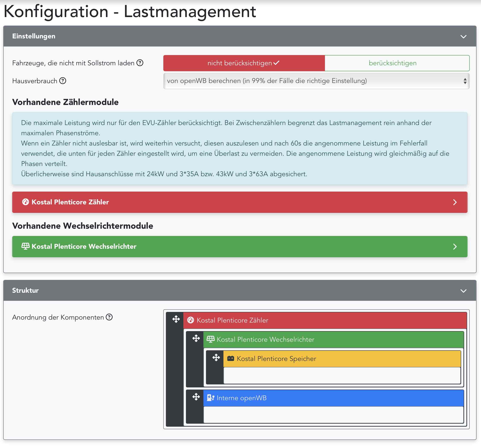Viewport: 481px width, 448px height.
Task: Open the Hausverbrauch dropdown
Action: [316, 81]
